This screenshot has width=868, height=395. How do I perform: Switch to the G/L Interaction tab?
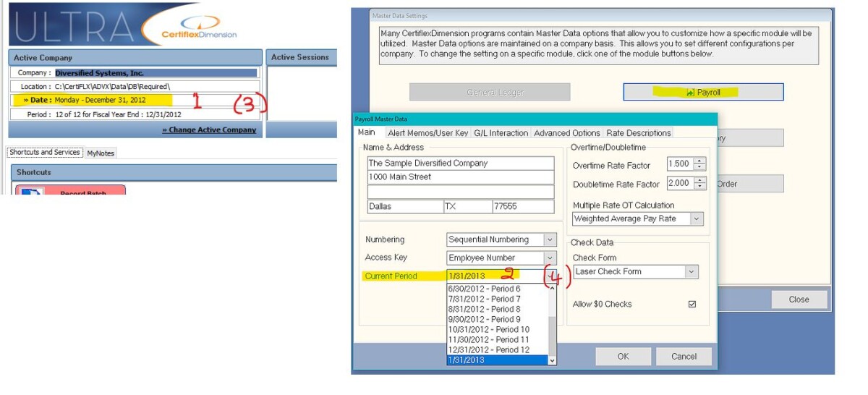click(501, 133)
